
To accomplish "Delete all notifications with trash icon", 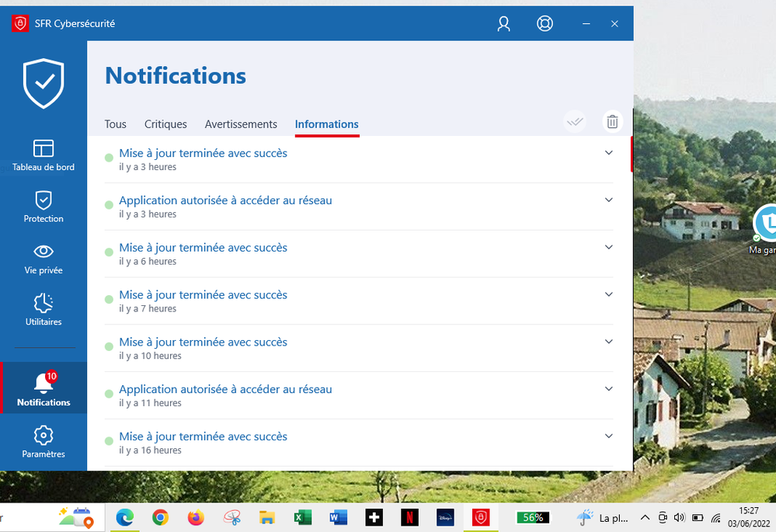I will tap(612, 122).
